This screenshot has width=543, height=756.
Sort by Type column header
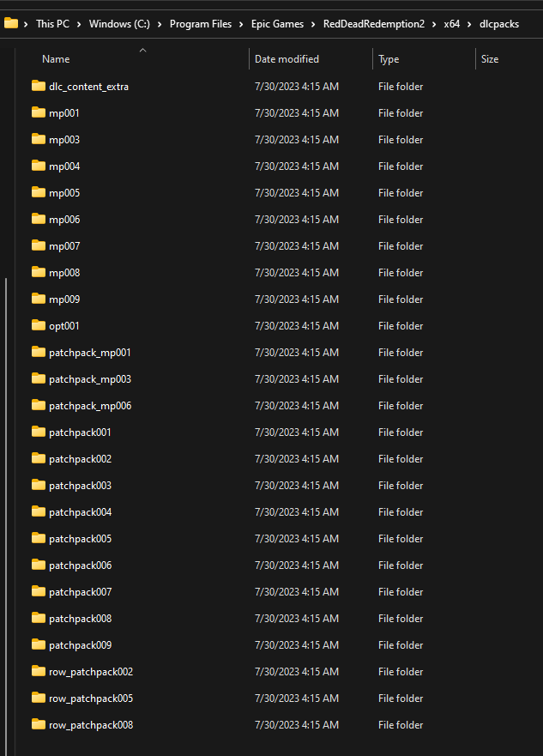coord(389,59)
